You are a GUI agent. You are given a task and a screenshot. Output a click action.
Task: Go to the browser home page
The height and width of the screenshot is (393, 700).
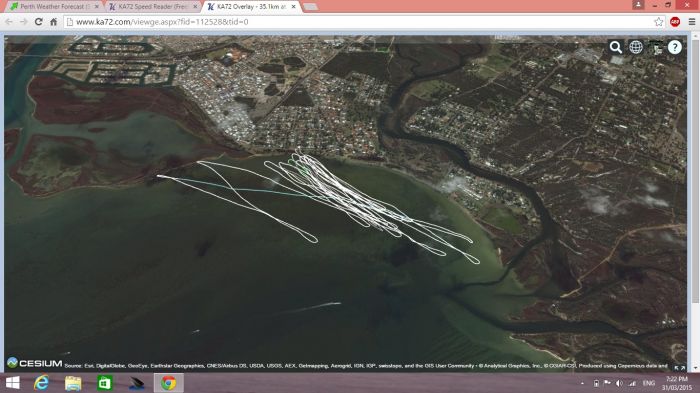pos(54,22)
